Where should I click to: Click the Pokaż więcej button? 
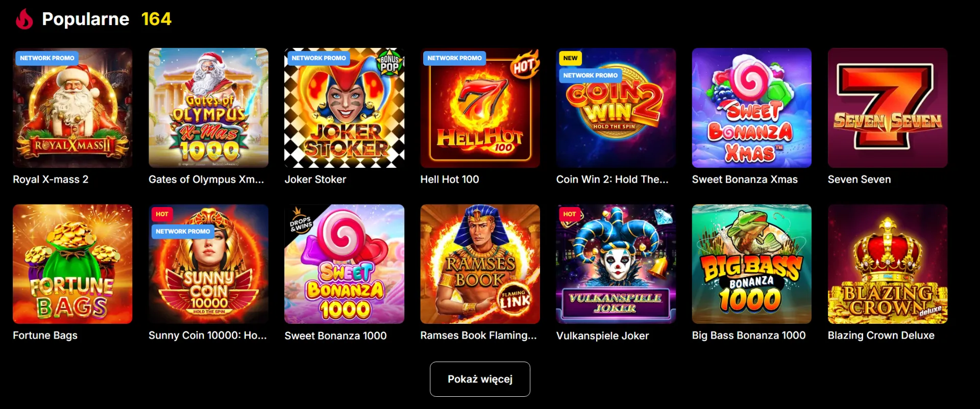tap(480, 379)
